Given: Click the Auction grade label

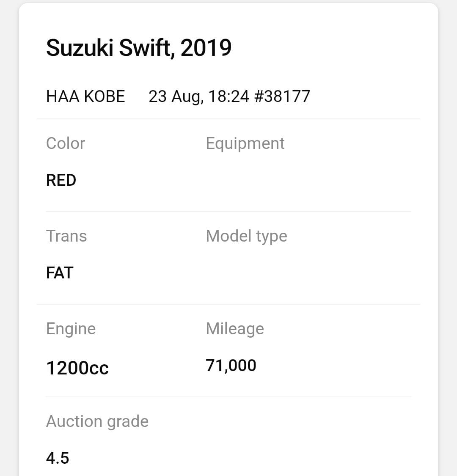Looking at the screenshot, I should pyautogui.click(x=97, y=421).
